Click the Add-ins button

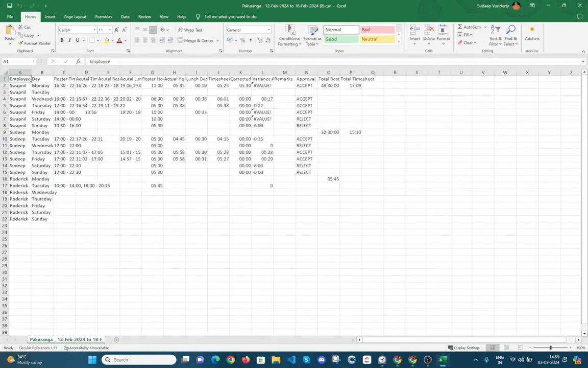tap(532, 33)
